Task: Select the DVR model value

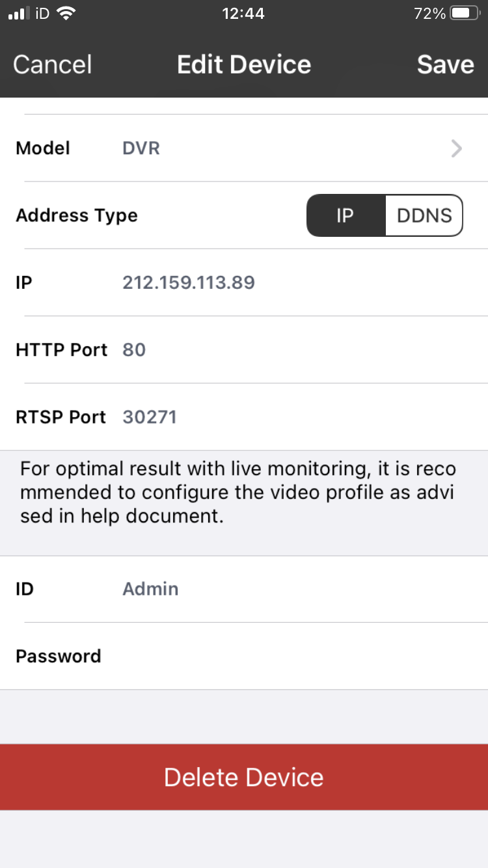Action: pyautogui.click(x=141, y=148)
